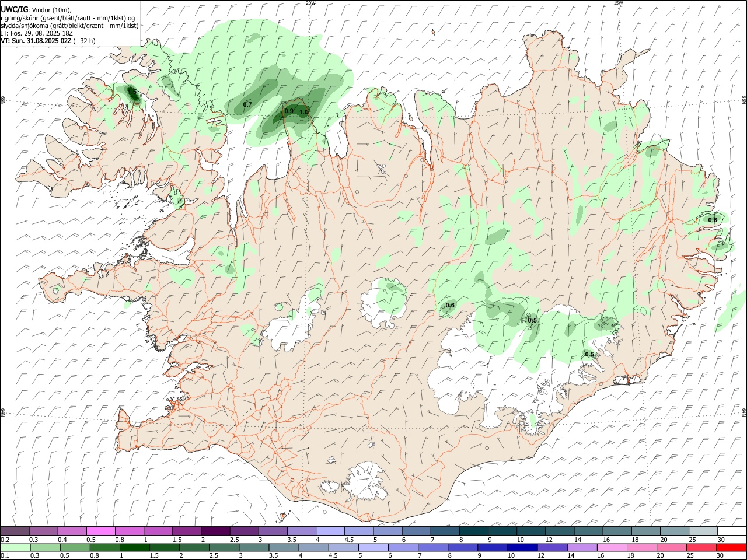Click the darkest green 1–1.5 mm legend swatch

[x=135, y=547]
